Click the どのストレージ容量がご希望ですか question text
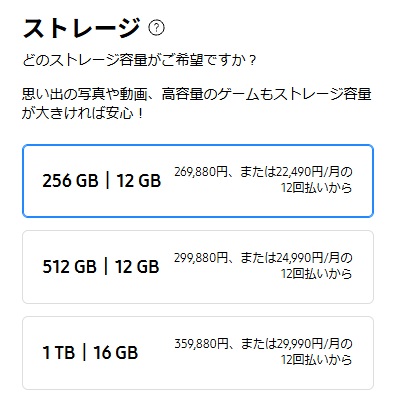Screen dimensions: 406x401 [139, 61]
